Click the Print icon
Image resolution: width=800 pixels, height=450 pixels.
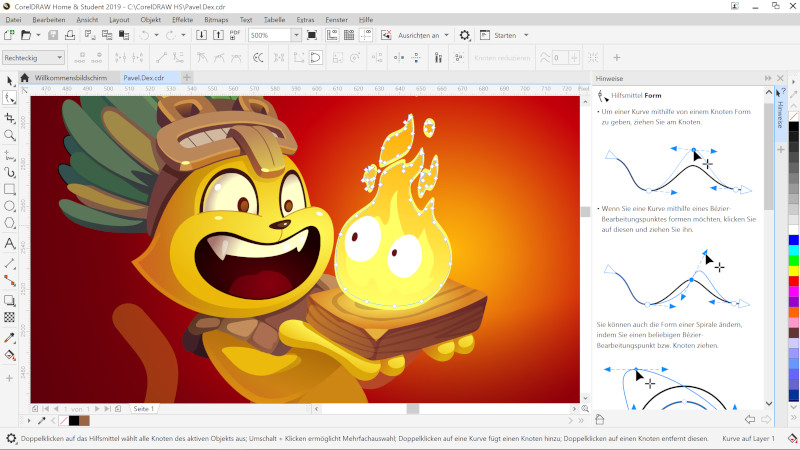pos(70,35)
